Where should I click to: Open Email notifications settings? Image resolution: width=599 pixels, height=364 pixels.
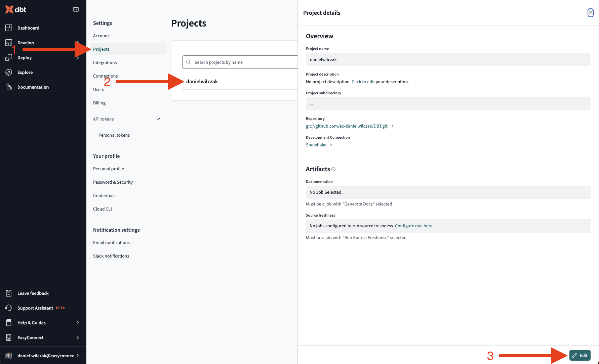tap(111, 242)
